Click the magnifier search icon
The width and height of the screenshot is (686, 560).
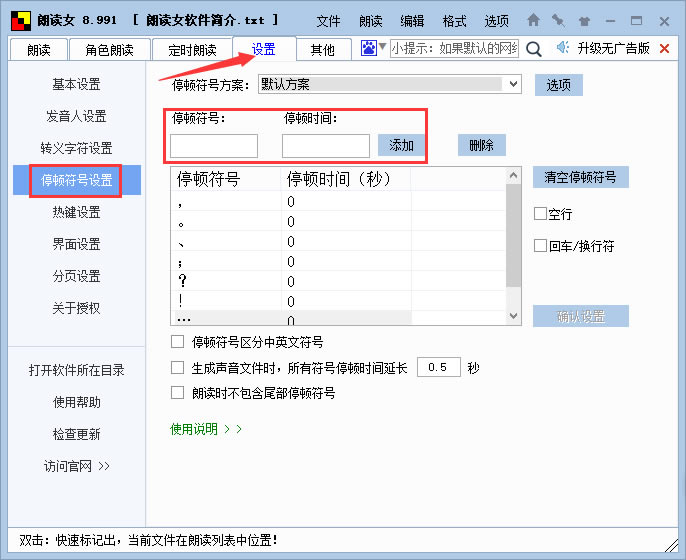point(533,49)
